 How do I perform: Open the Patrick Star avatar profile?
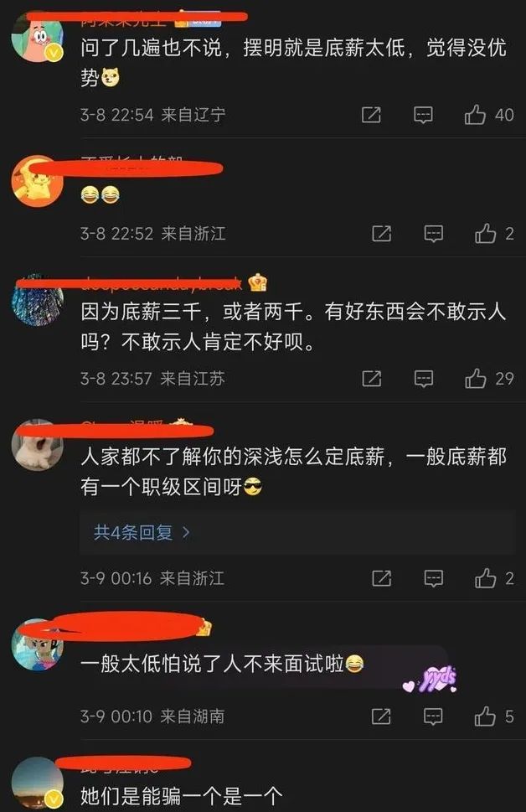[x=38, y=36]
